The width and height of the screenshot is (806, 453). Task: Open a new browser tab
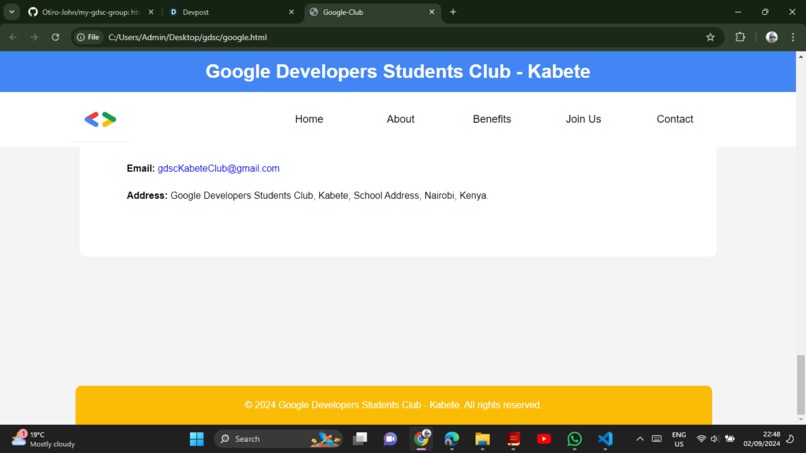[x=453, y=12]
